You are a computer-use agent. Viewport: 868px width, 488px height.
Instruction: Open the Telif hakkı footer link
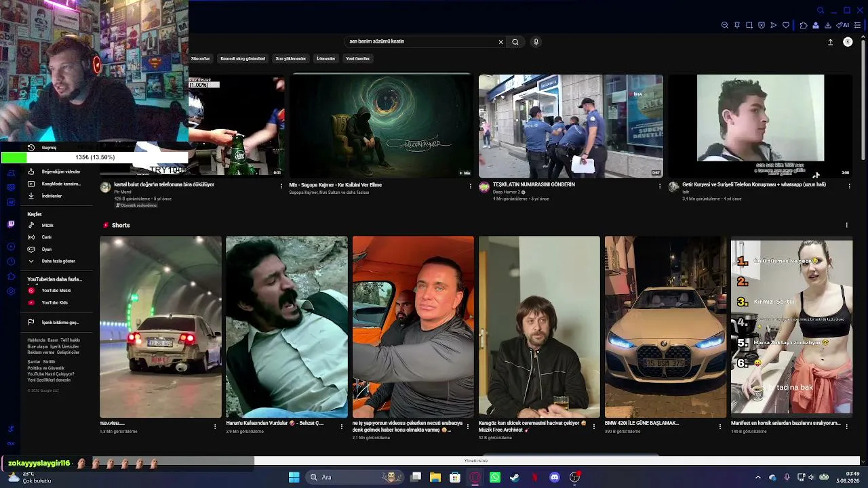pyautogui.click(x=70, y=340)
